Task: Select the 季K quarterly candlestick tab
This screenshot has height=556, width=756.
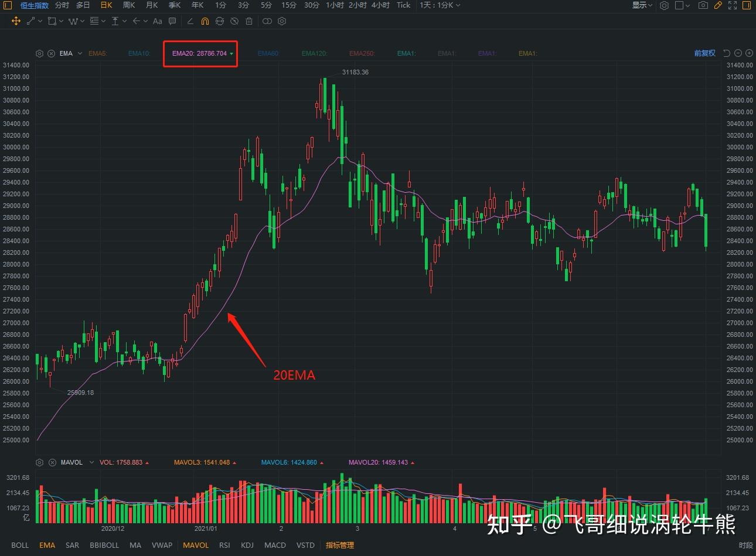Action: coord(175,5)
